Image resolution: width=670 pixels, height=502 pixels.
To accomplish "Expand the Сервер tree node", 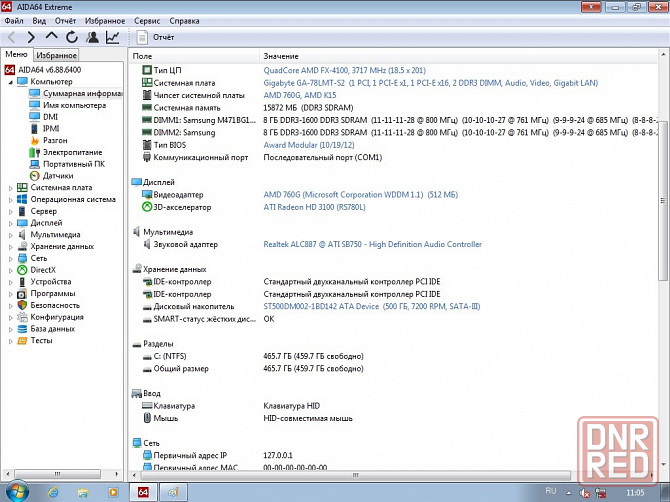I will (x=11, y=211).
